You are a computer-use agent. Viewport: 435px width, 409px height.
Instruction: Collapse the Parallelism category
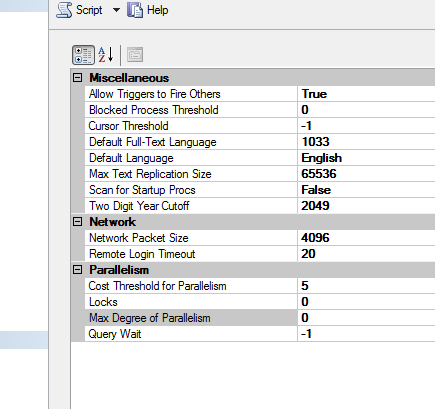tap(77, 270)
